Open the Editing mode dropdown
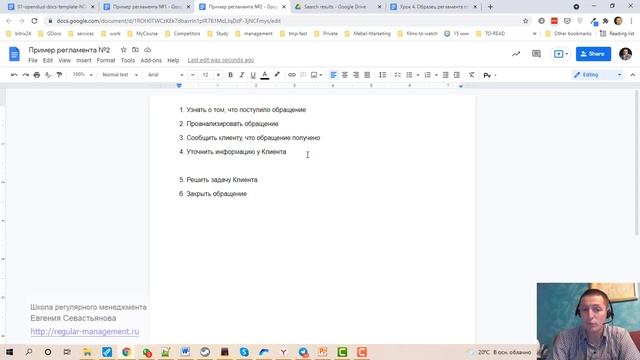This screenshot has width=640, height=360. pyautogui.click(x=598, y=75)
